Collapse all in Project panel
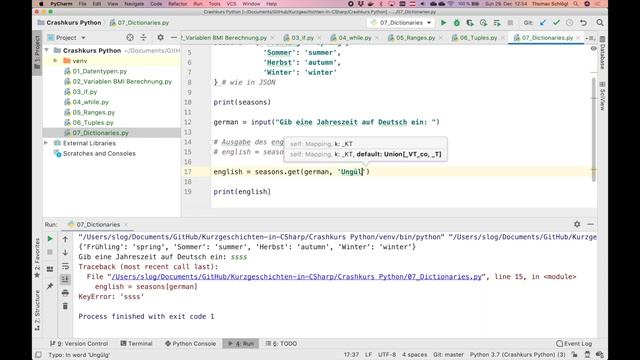This screenshot has width=640, height=360. coord(144,38)
